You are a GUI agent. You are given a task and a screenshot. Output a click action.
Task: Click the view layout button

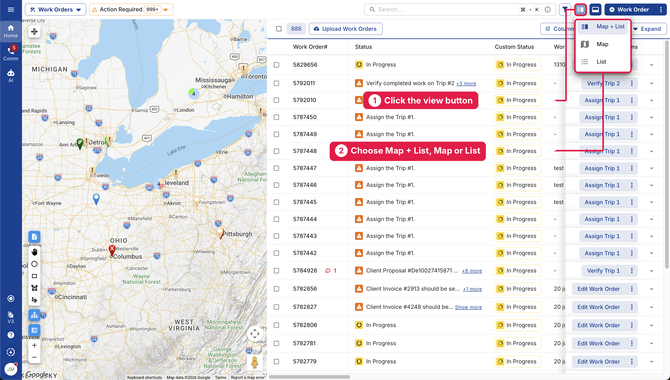coord(580,9)
